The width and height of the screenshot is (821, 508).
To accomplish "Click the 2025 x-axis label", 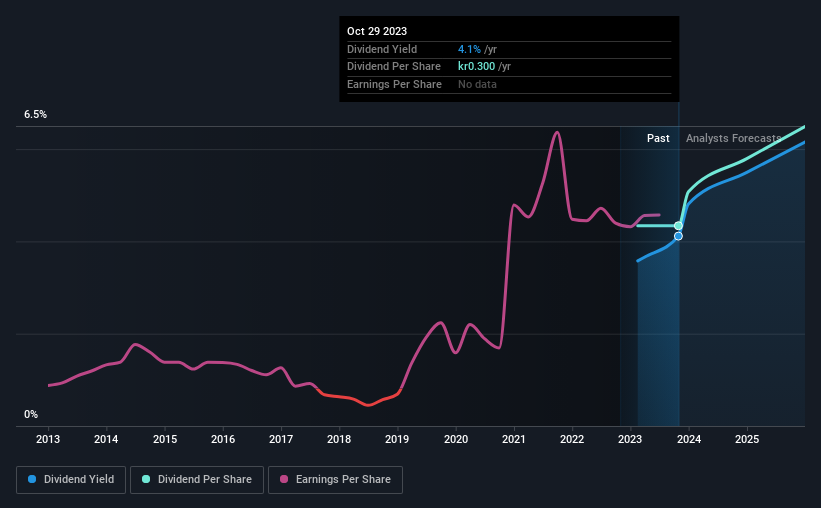I will point(747,439).
